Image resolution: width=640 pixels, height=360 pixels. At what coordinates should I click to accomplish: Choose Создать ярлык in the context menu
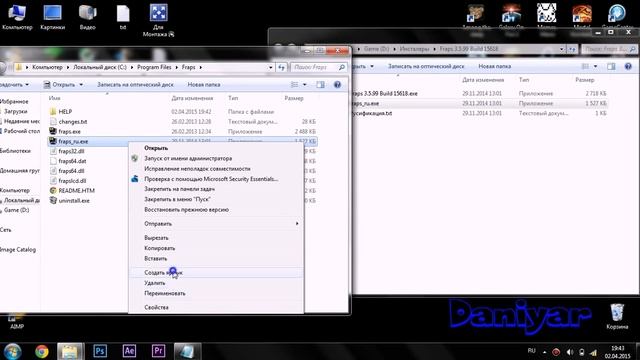coord(216,273)
